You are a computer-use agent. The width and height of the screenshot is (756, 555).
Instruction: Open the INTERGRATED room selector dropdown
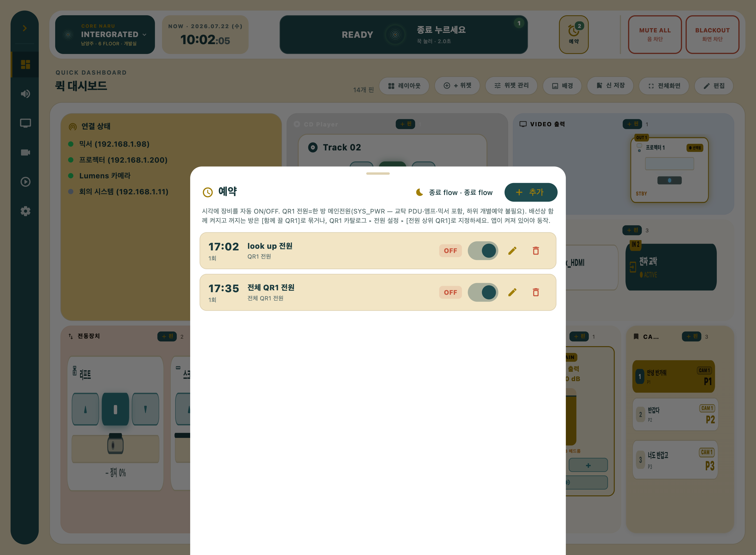105,34
